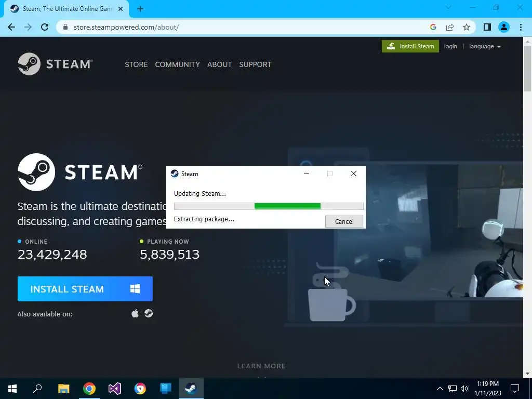Image resolution: width=532 pixels, height=399 pixels.
Task: Reload the Steam page
Action: (45, 27)
